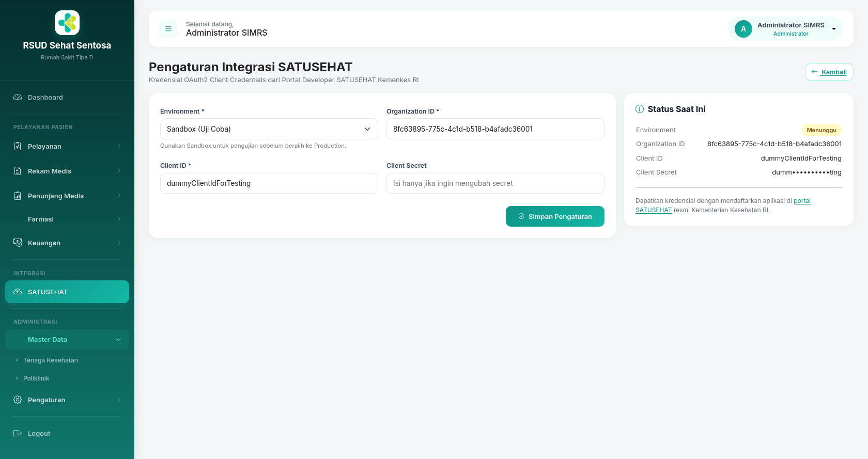Viewport: 868px width, 459px height.
Task: Expand the Pengaturan submenu chevron
Action: click(x=119, y=400)
